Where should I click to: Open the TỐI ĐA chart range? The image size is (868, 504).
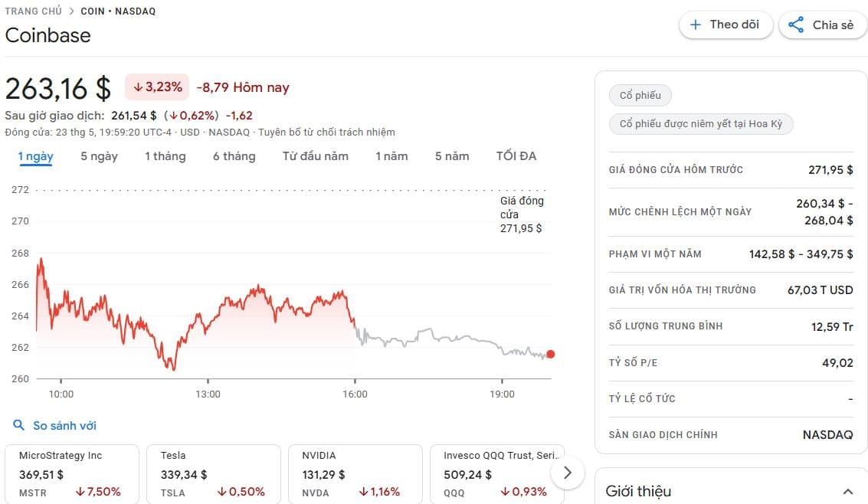coord(516,156)
